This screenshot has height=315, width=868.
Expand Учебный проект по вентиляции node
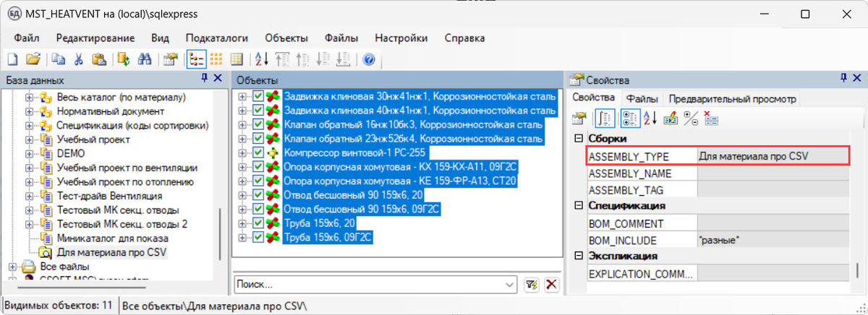pyautogui.click(x=30, y=168)
